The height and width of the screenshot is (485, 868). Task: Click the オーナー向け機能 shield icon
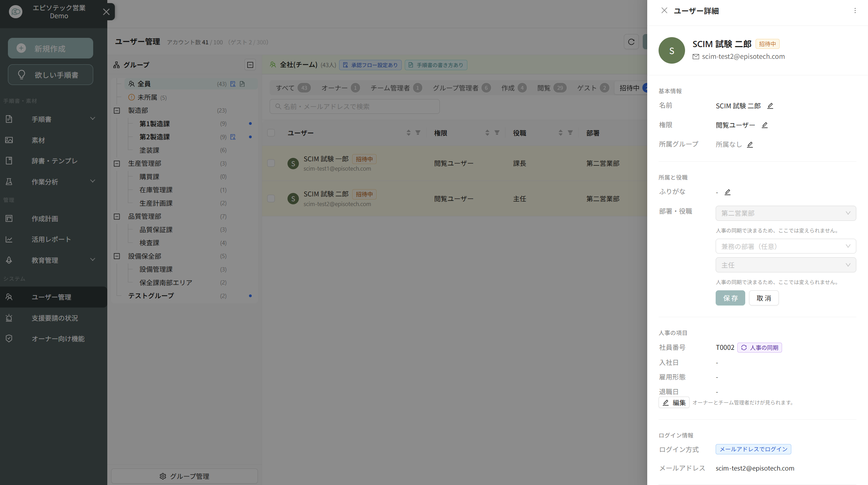click(x=9, y=338)
